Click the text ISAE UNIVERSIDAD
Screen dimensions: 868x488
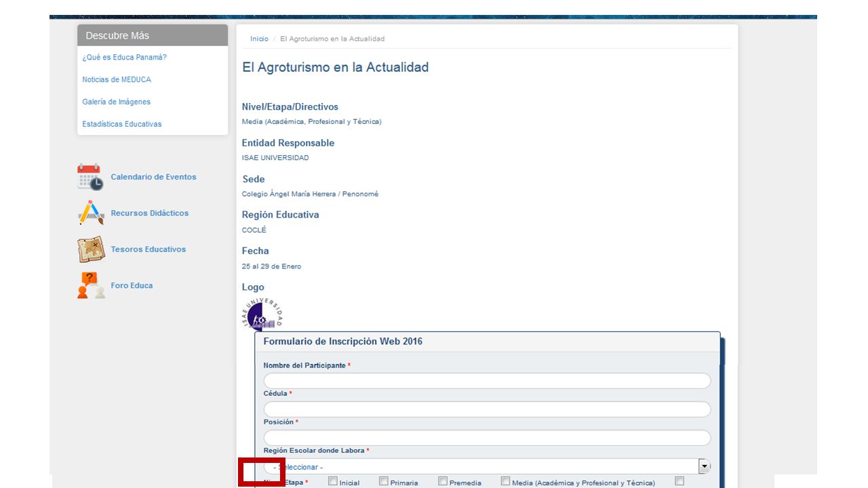[x=275, y=158]
